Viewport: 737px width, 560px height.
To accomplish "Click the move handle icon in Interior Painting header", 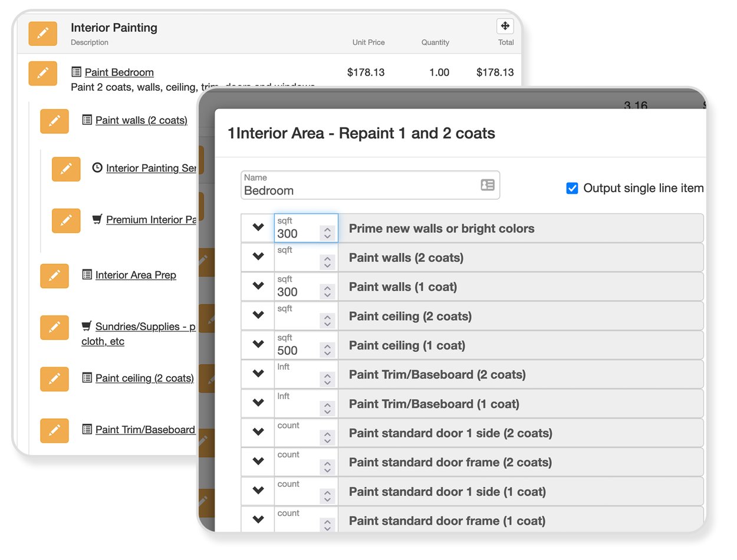I will [x=505, y=26].
